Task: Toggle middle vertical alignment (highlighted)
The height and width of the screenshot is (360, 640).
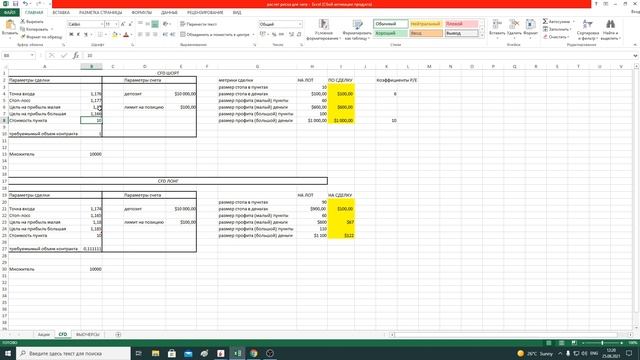Action: click(x=155, y=24)
